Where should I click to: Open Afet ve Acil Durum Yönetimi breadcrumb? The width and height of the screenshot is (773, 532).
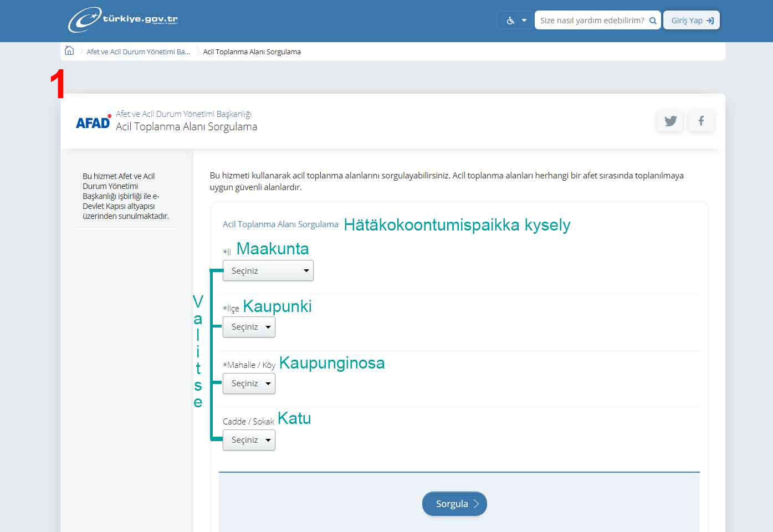pos(139,52)
